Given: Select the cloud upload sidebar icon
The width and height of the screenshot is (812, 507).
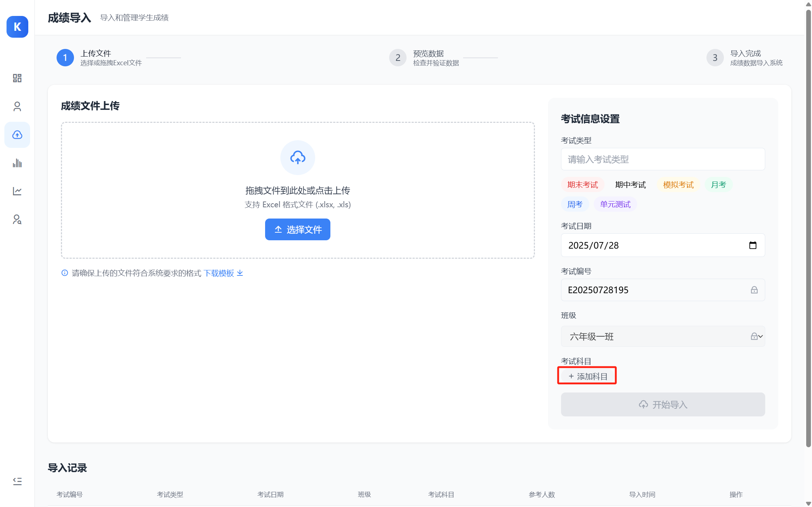Looking at the screenshot, I should (x=17, y=135).
